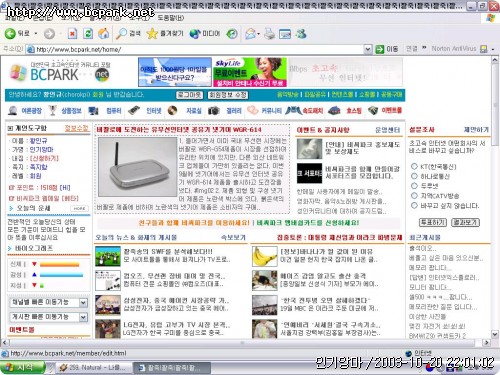The width and height of the screenshot is (500, 375).
Task: Click the MORE button beside today's fortune
Action: point(80,208)
